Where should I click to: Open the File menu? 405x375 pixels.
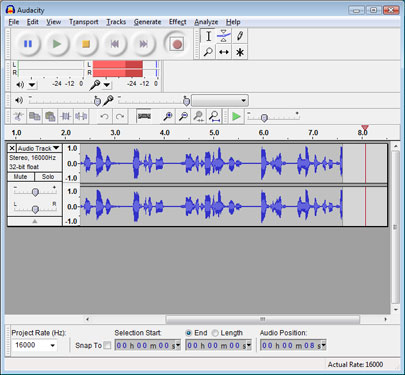coord(14,22)
